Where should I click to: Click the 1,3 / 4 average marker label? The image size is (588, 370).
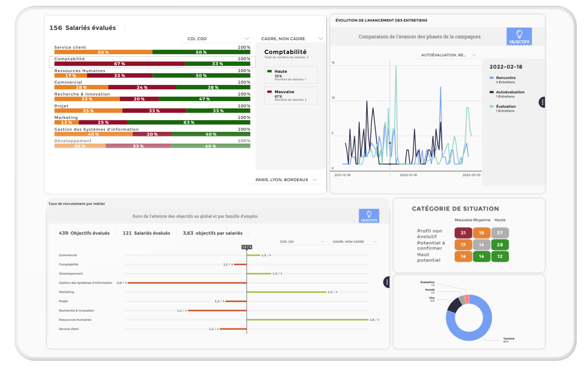coord(246,247)
